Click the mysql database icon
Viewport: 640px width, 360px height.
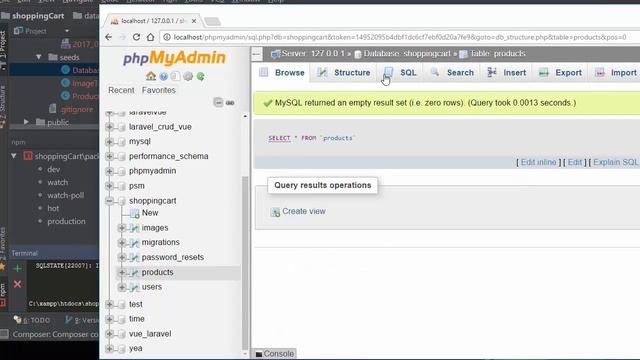pos(122,142)
